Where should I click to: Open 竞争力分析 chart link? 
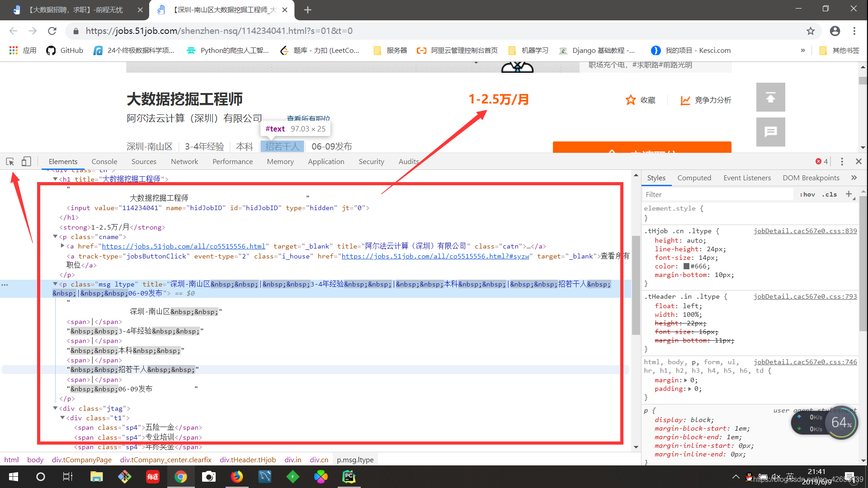pyautogui.click(x=706, y=100)
